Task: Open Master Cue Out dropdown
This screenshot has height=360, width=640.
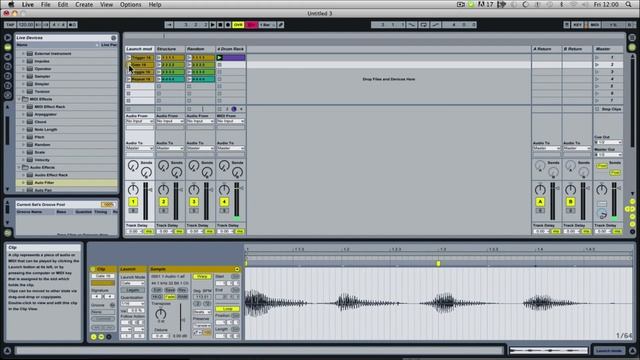Action: click(608, 142)
